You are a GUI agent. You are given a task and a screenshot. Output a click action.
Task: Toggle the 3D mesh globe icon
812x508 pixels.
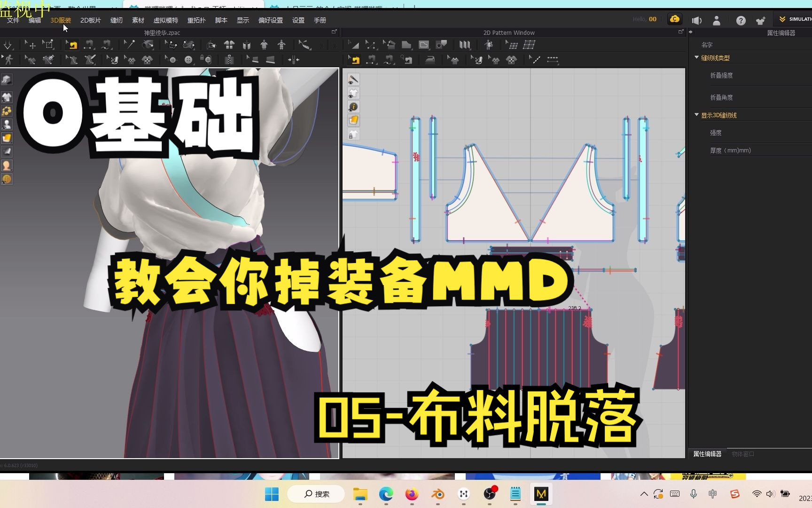(x=7, y=179)
